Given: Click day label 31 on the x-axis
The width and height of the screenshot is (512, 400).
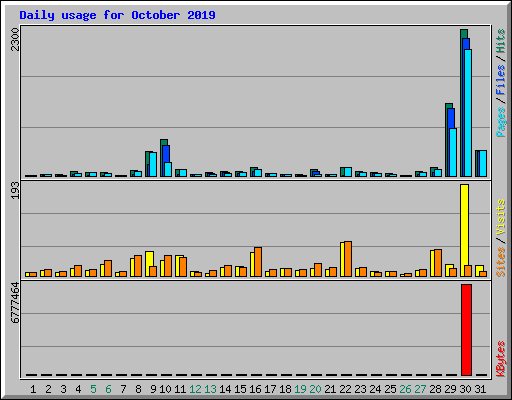Looking at the screenshot, I should coord(480,389).
